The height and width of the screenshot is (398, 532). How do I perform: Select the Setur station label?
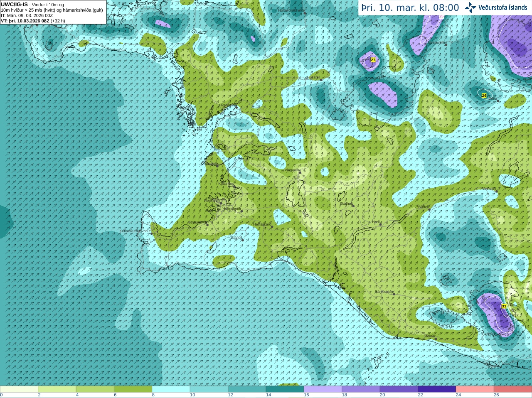click(493, 98)
